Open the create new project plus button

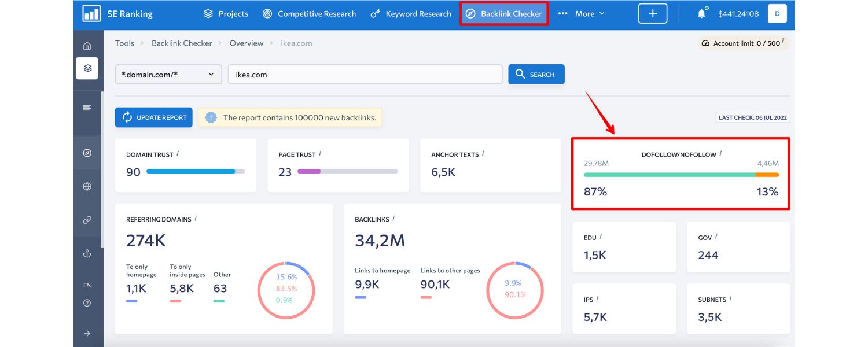pyautogui.click(x=653, y=13)
